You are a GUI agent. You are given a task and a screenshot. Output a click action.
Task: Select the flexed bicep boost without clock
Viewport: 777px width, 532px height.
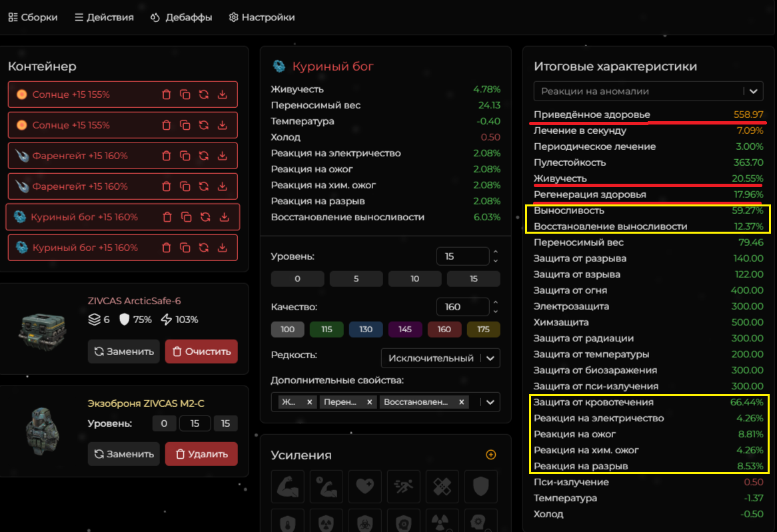288,487
